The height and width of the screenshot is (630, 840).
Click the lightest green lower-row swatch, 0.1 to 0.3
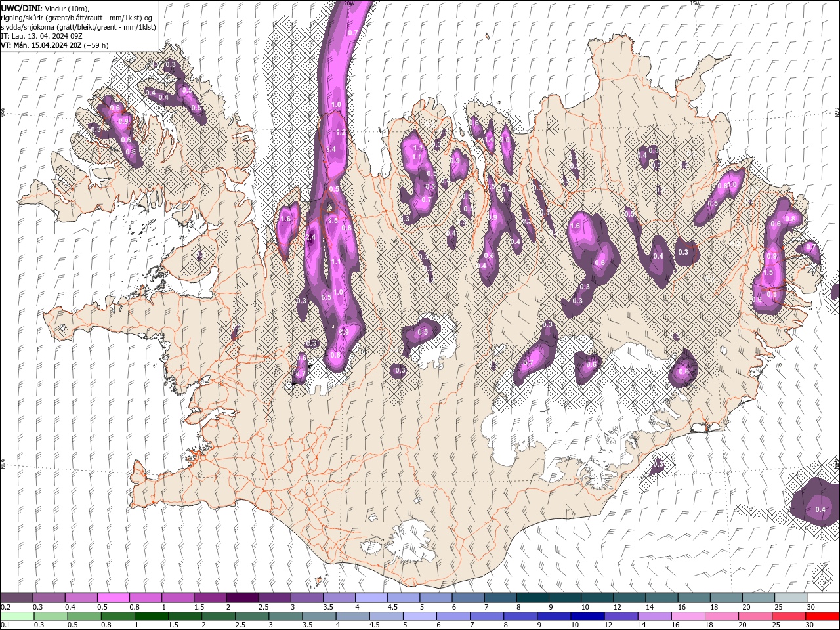coord(17,616)
